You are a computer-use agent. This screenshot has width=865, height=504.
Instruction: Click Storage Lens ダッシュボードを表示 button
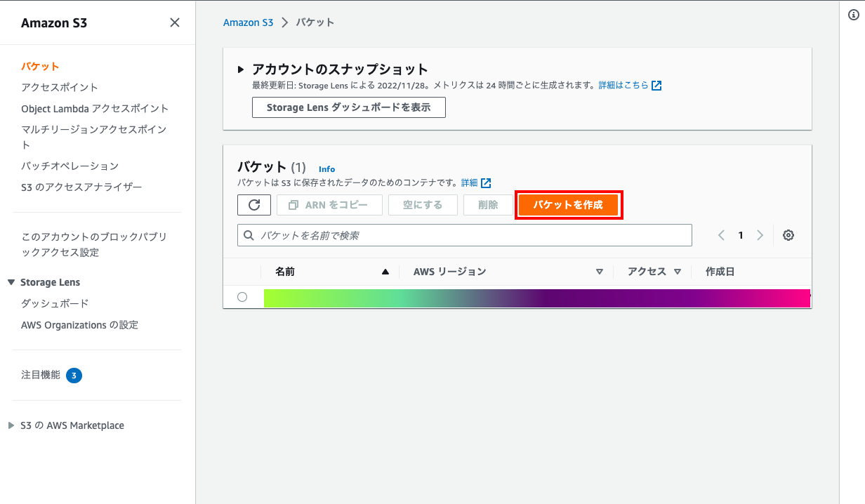coord(348,107)
